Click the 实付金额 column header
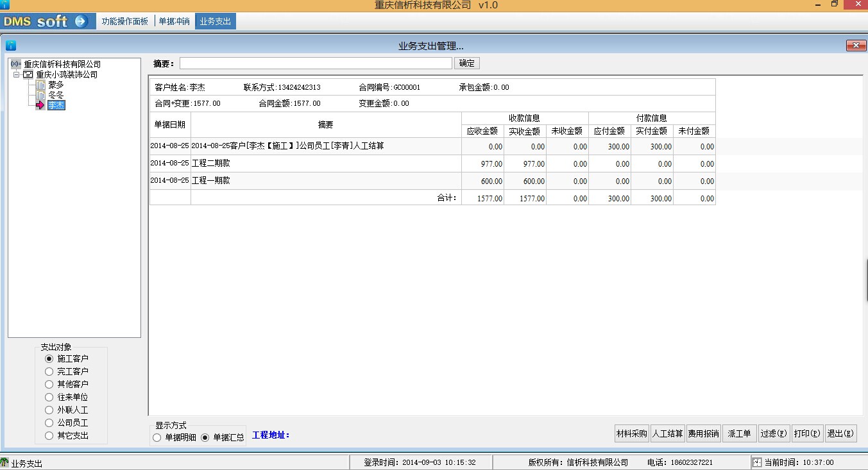The image size is (868, 470). [x=652, y=131]
